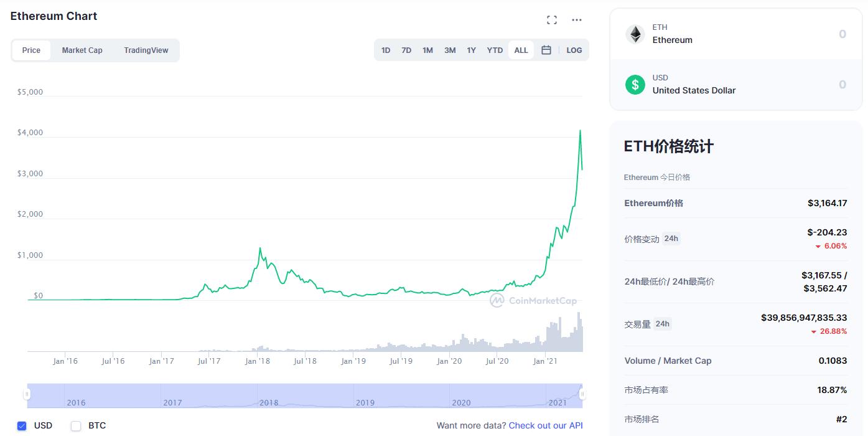Image resolution: width=868 pixels, height=436 pixels.
Task: Open the 24h dropdown next to 交易量
Action: pos(663,324)
